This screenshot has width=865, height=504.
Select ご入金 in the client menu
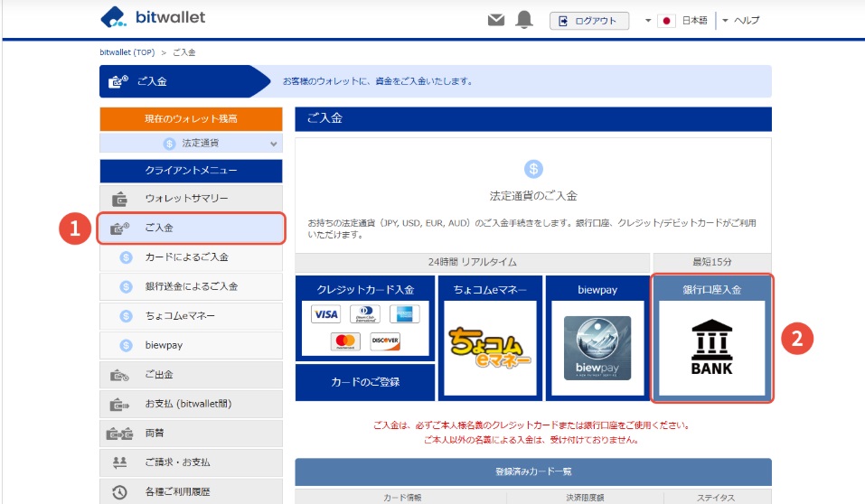tap(191, 228)
